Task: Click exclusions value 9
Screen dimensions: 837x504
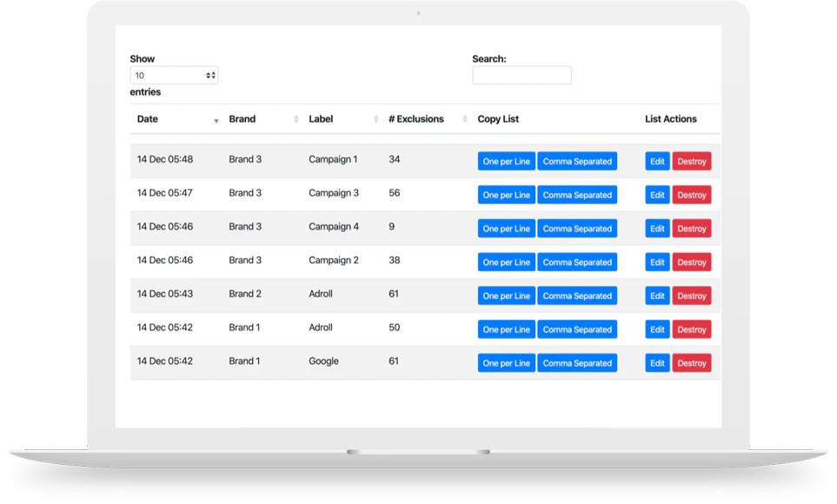Action: click(x=391, y=227)
